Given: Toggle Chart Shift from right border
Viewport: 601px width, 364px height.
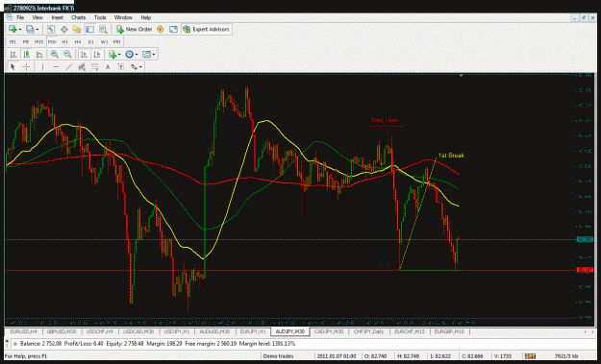Looking at the screenshot, I should (x=97, y=55).
